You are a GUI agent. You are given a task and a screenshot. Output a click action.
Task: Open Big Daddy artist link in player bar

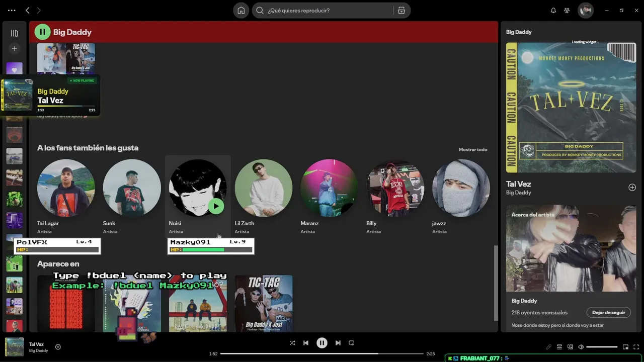[39, 350]
